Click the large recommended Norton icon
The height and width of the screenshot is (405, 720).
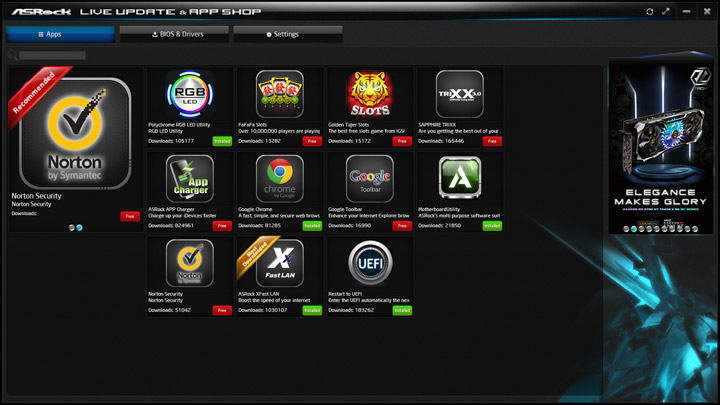coord(75,133)
